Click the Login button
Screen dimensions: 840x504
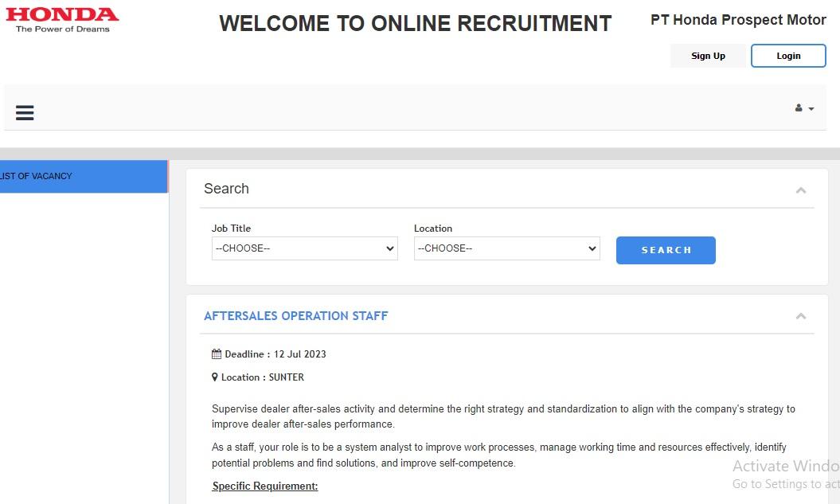tap(788, 56)
